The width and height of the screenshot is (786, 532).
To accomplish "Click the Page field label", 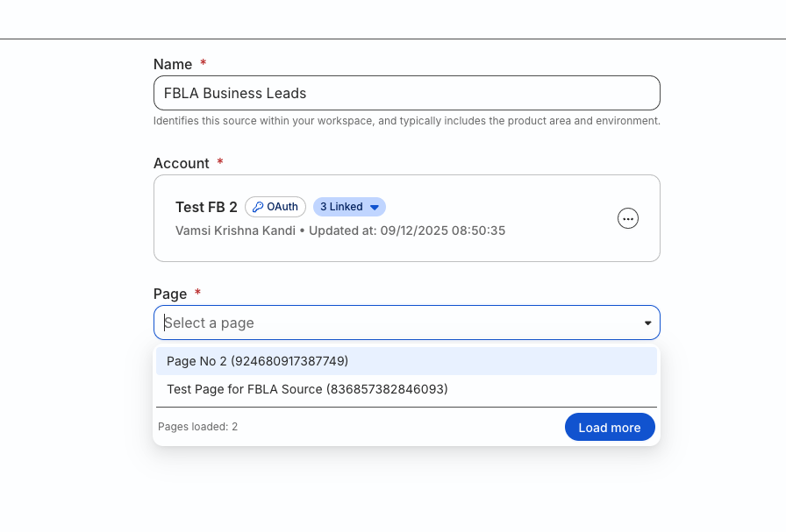I will click(170, 294).
